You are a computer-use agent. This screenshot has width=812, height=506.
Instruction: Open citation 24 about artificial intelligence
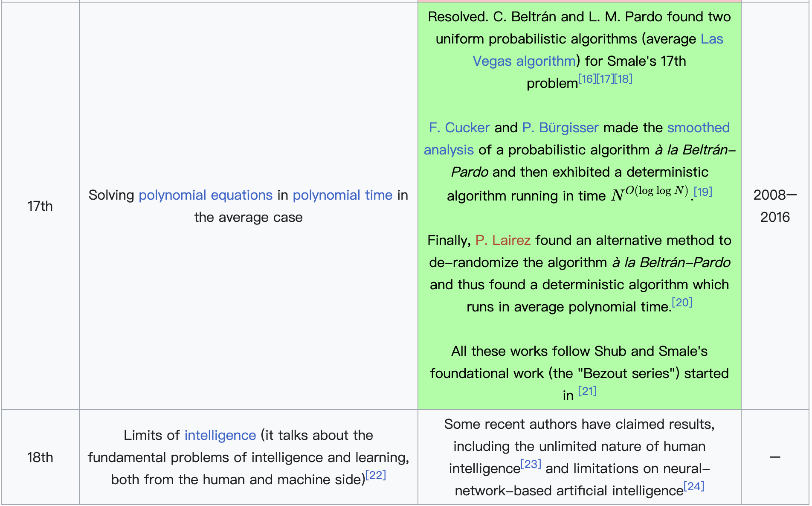tap(694, 486)
